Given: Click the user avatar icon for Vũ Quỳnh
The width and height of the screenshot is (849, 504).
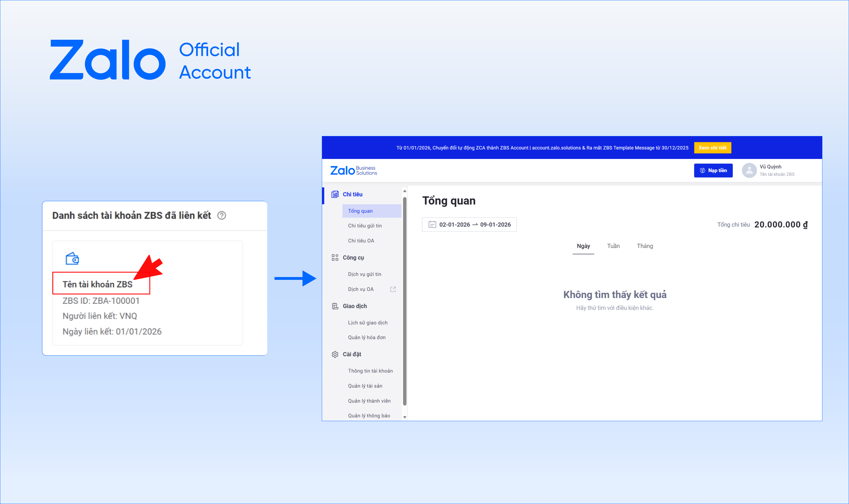Looking at the screenshot, I should [749, 170].
